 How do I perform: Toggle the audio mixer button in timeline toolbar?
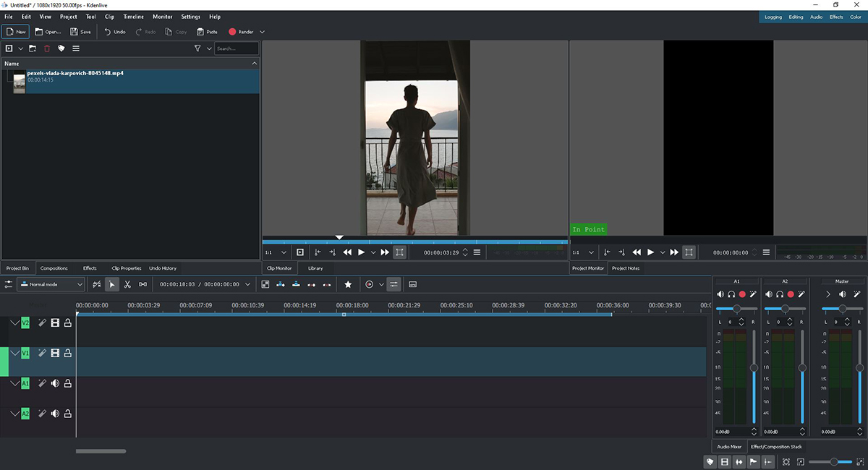click(393, 284)
